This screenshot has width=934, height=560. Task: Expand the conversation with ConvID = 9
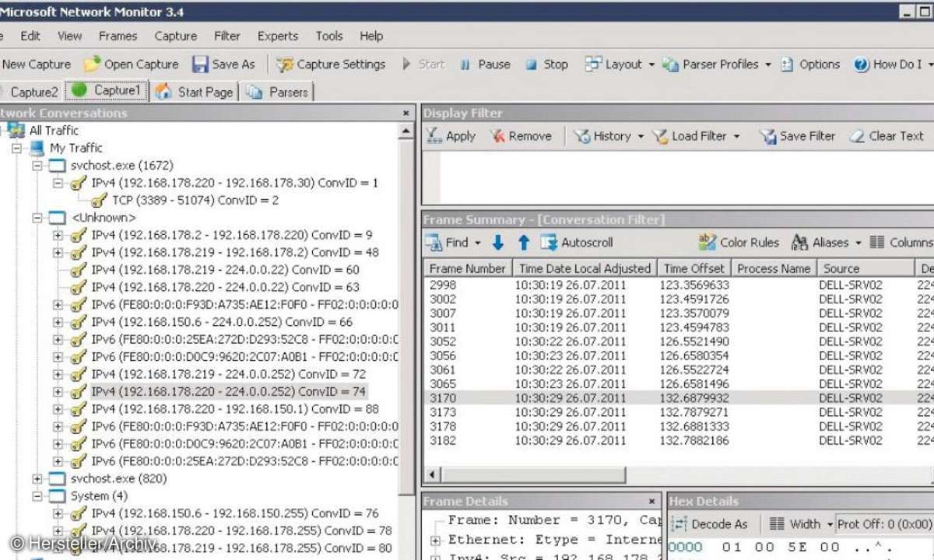(x=58, y=235)
